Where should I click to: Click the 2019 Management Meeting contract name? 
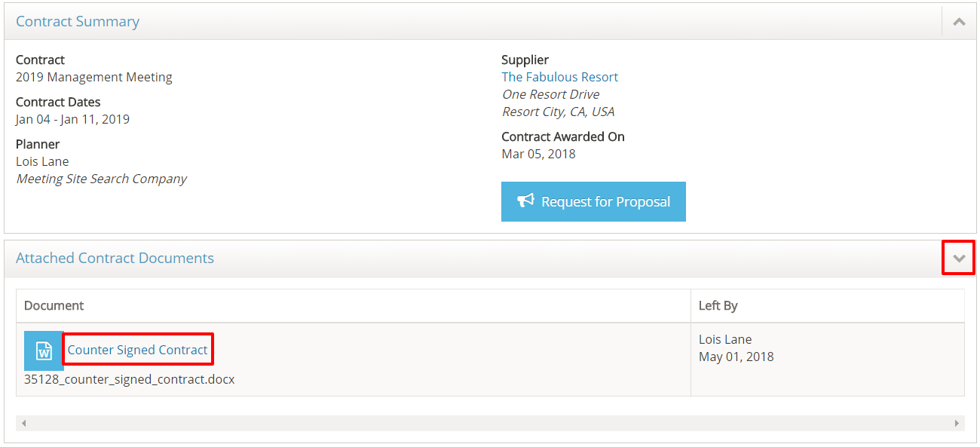[x=93, y=77]
